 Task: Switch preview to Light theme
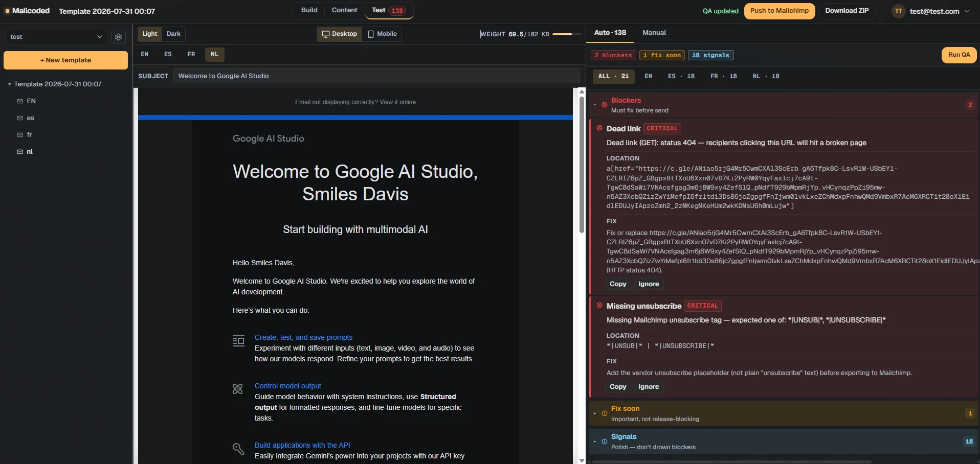click(150, 34)
